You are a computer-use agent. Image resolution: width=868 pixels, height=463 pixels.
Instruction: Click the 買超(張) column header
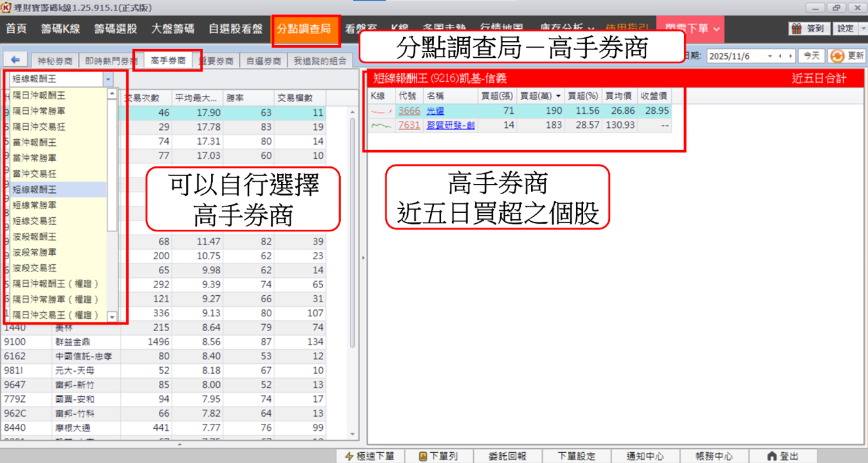tap(498, 96)
